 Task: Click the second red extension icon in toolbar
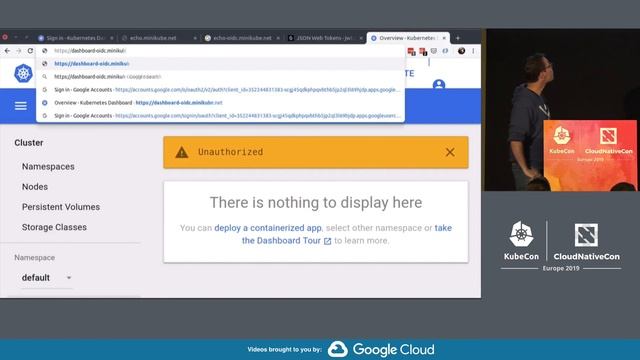[x=423, y=51]
